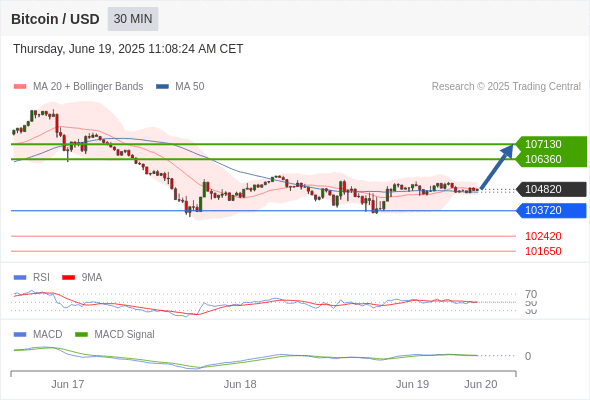Click the MACD Signal legend marker
Image resolution: width=590 pixels, height=400 pixels.
[81, 334]
